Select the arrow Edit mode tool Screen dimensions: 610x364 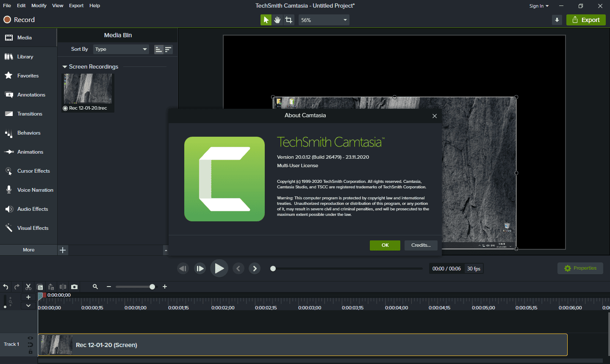coord(266,20)
